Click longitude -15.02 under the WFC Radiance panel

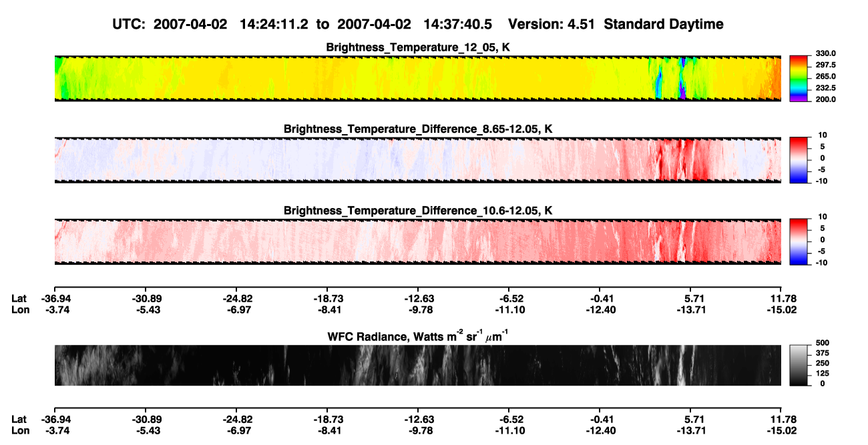781,430
